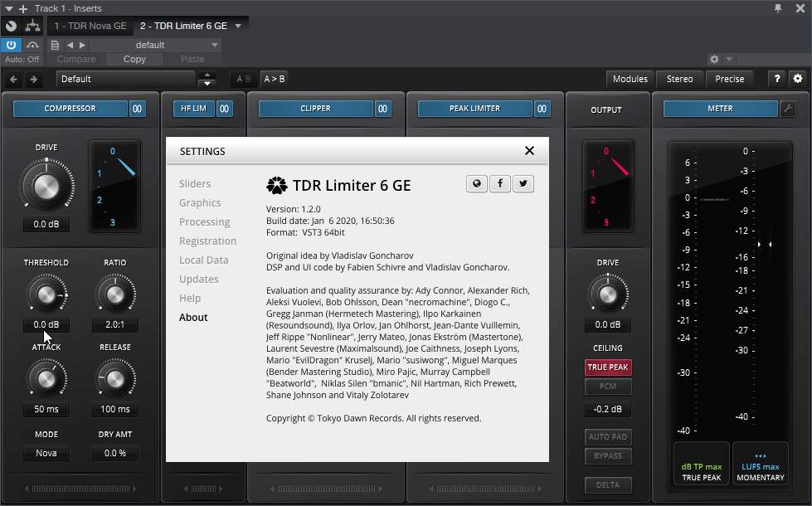The image size is (812, 506).
Task: Click the compressor RATIO knob
Action: (115, 294)
